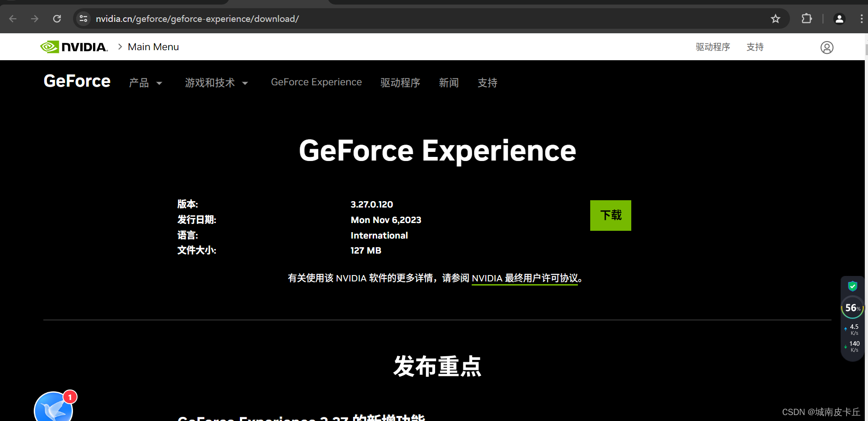Go back with the browser back arrow
The height and width of the screenshot is (421, 868).
point(13,19)
